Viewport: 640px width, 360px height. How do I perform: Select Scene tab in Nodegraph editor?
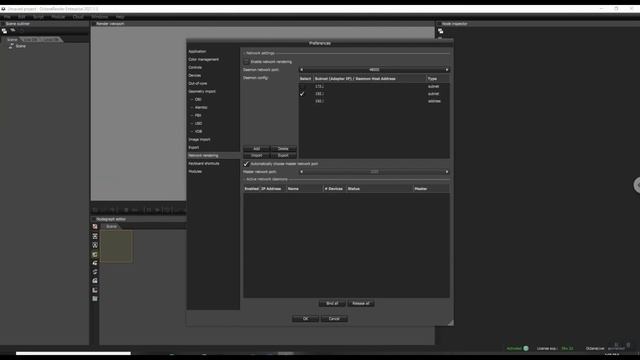point(111,227)
